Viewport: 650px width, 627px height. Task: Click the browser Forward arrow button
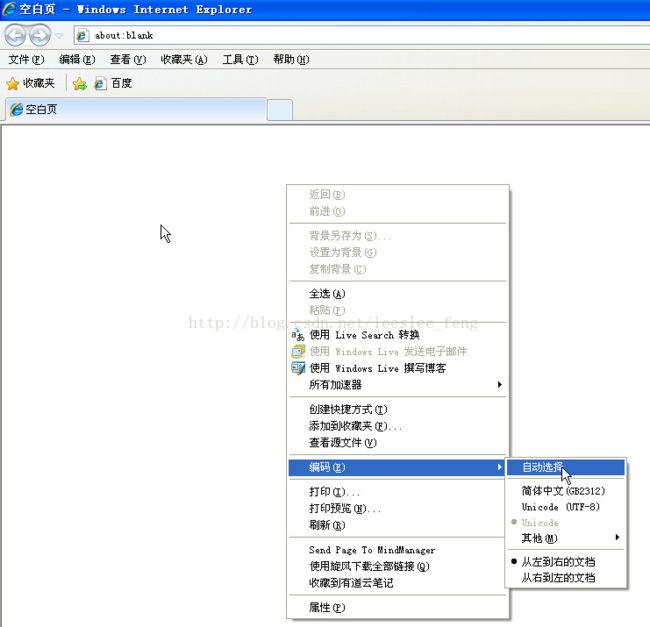(40, 35)
